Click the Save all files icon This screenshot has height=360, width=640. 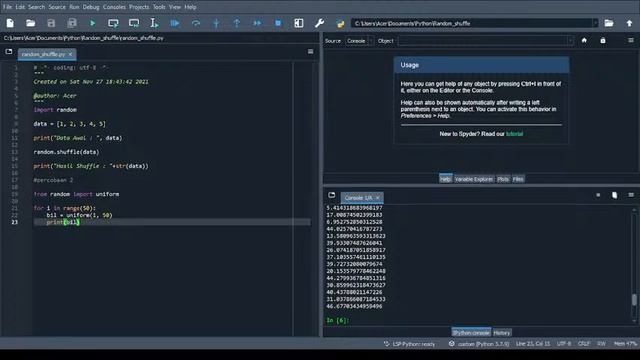tap(72, 23)
